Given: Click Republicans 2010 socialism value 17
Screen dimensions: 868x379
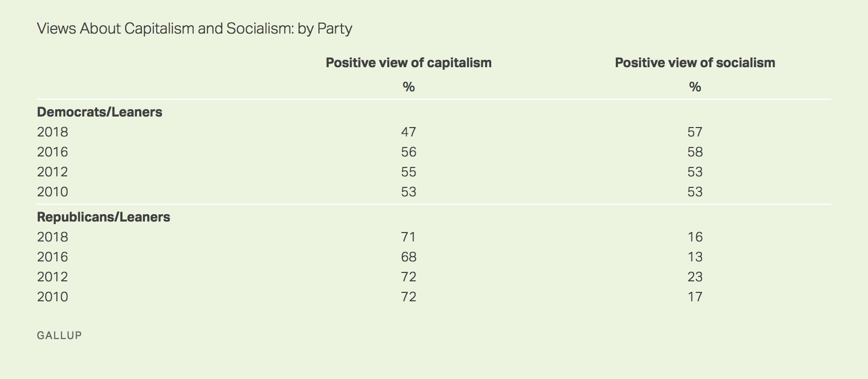Looking at the screenshot, I should (x=695, y=297).
